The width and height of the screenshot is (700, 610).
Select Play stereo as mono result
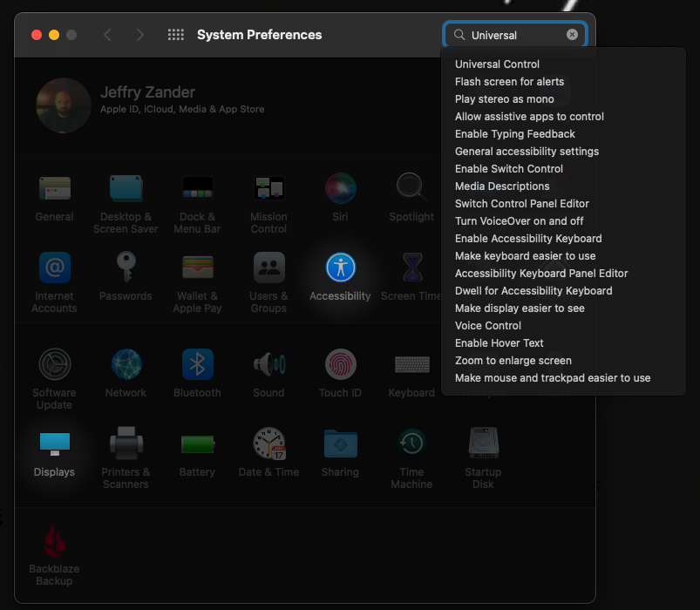coord(505,99)
